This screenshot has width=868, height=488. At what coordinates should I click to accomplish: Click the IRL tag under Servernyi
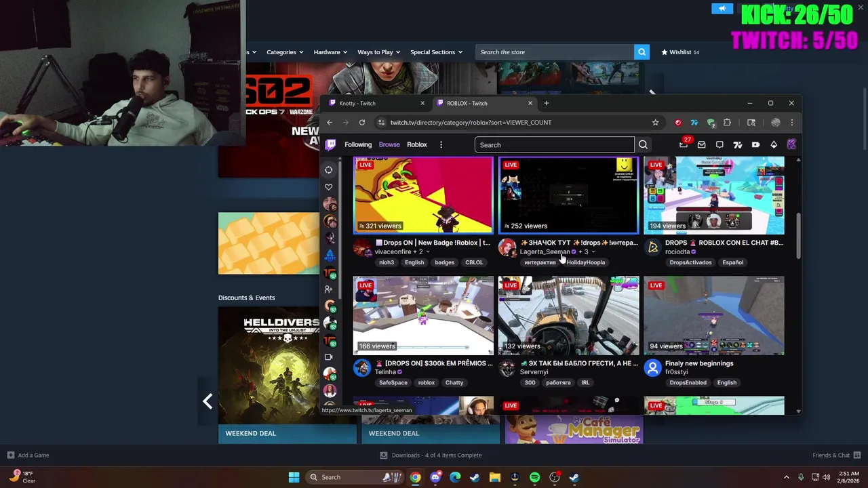(585, 383)
